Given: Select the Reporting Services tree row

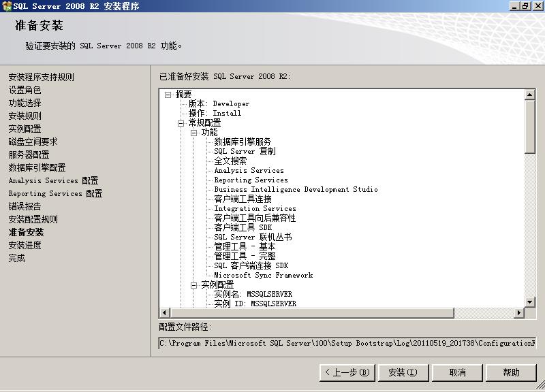Looking at the screenshot, I should (x=251, y=180).
